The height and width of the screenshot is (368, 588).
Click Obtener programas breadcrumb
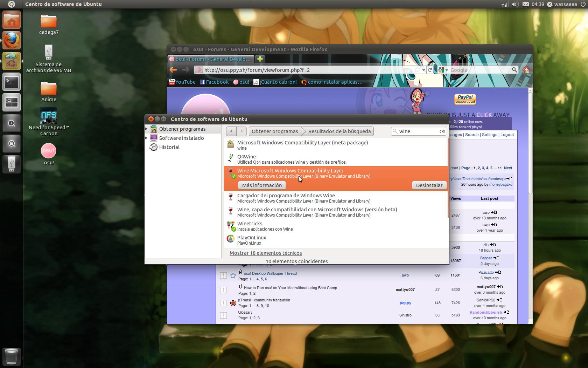coord(275,131)
